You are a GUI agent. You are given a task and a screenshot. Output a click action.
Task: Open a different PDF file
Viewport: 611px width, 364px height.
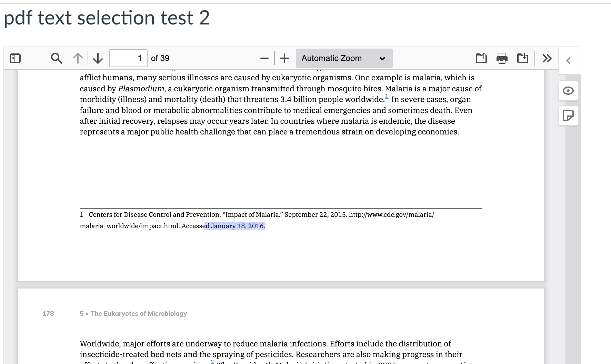click(x=481, y=58)
